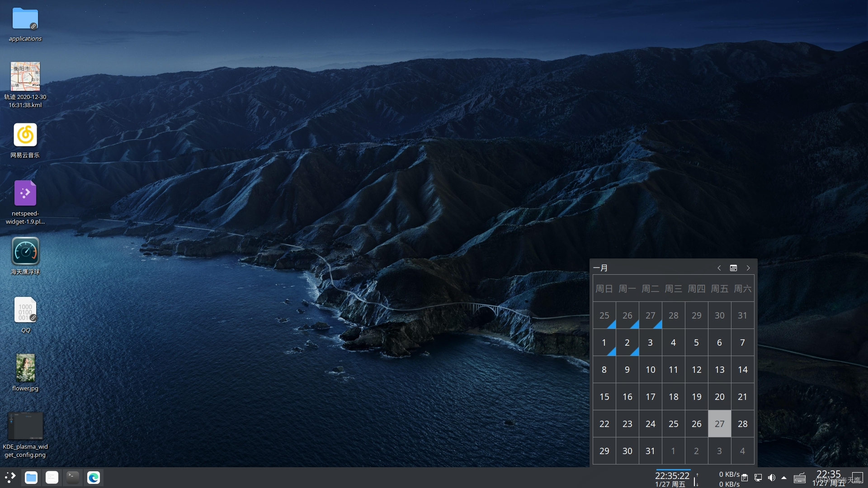Go to previous month in calendar
Screen dimensions: 868x488
[719, 268]
